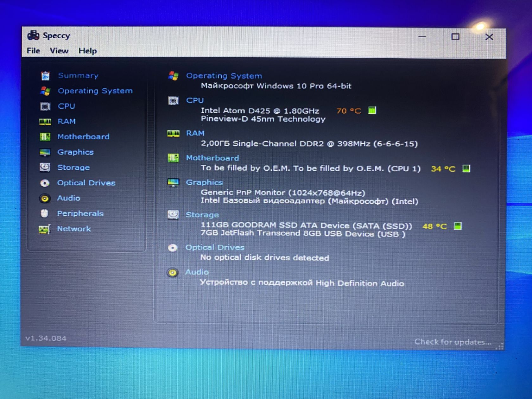Open the File menu
Viewport: 532px width, 399px height.
point(33,51)
